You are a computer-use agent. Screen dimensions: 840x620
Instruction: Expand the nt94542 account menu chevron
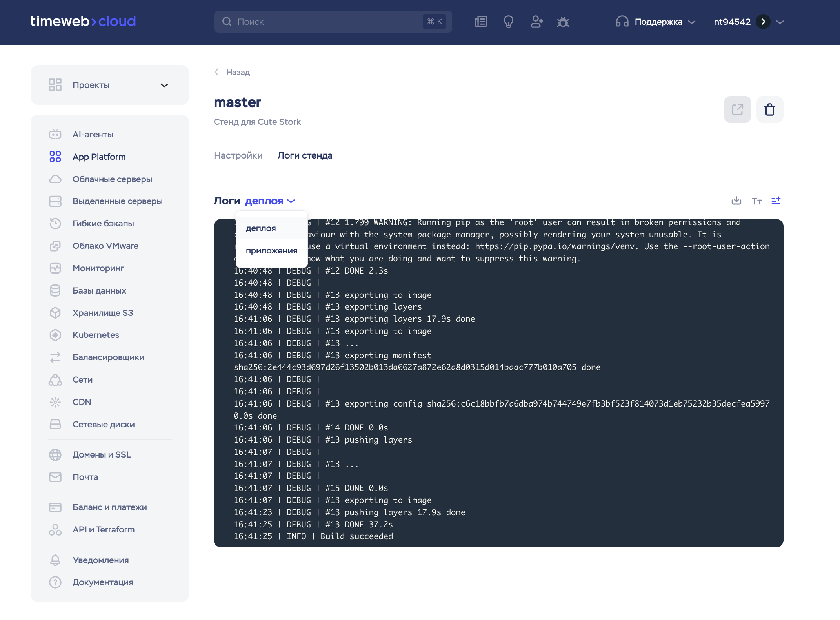point(780,22)
